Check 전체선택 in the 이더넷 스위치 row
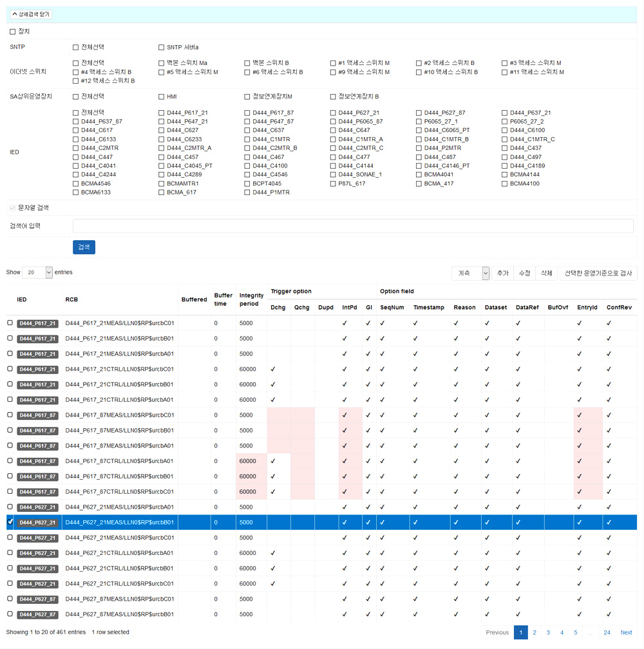The height and width of the screenshot is (649, 644). click(75, 63)
